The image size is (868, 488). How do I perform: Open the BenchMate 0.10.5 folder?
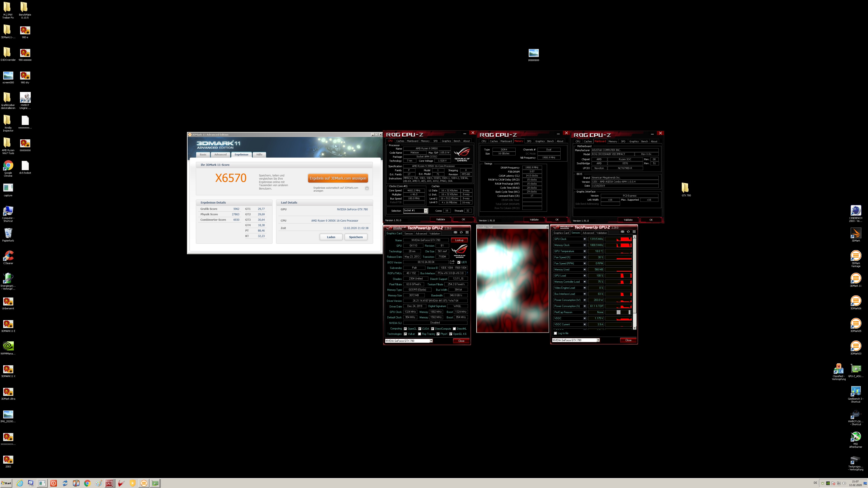25,10
